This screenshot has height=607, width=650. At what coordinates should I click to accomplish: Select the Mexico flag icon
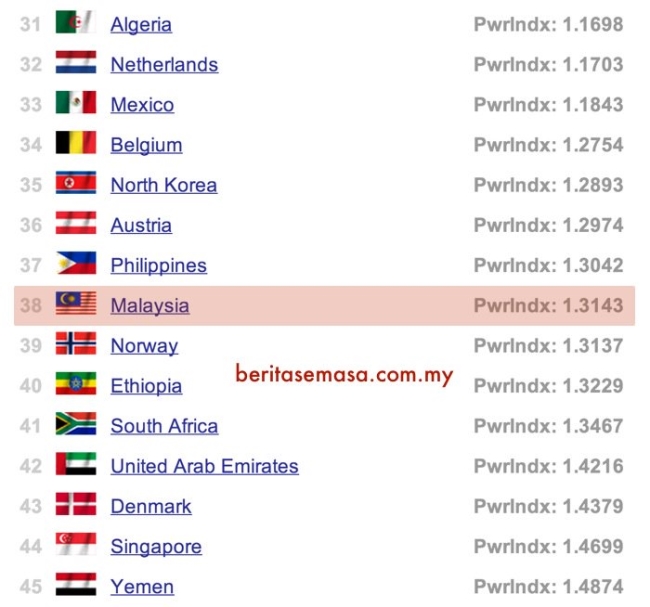click(76, 102)
